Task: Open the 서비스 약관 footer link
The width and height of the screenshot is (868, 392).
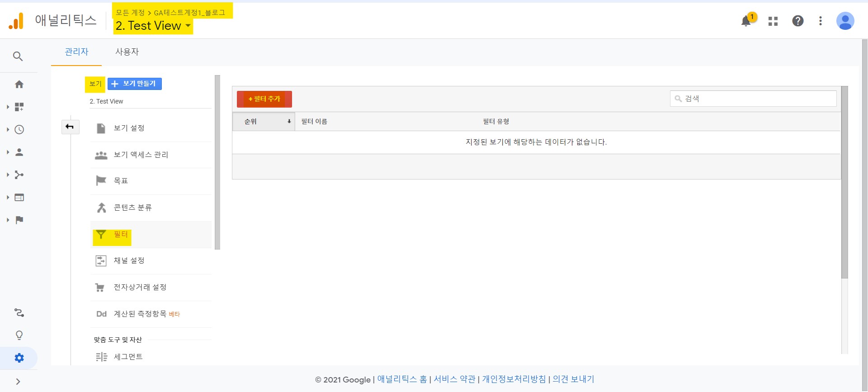Action: click(454, 379)
